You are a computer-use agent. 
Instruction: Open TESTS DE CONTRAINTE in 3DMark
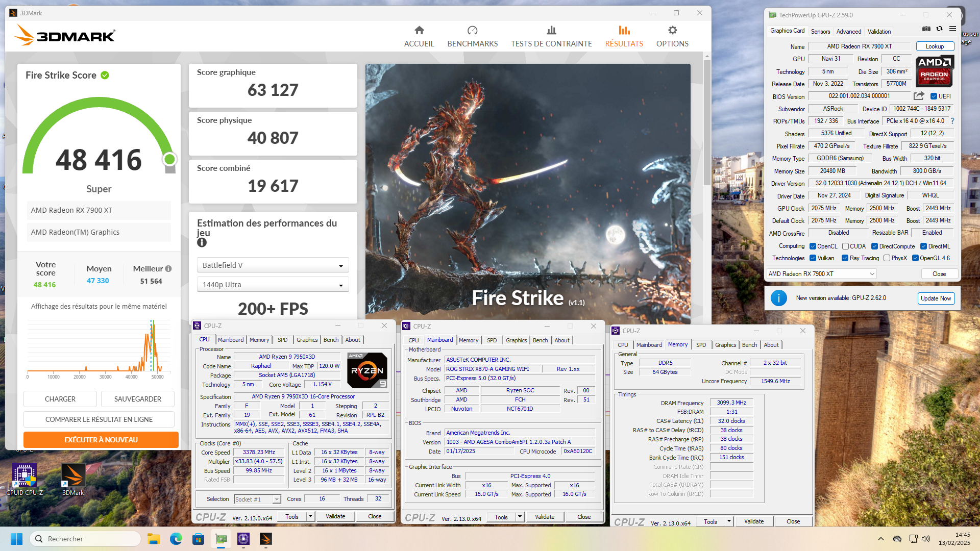tap(551, 37)
